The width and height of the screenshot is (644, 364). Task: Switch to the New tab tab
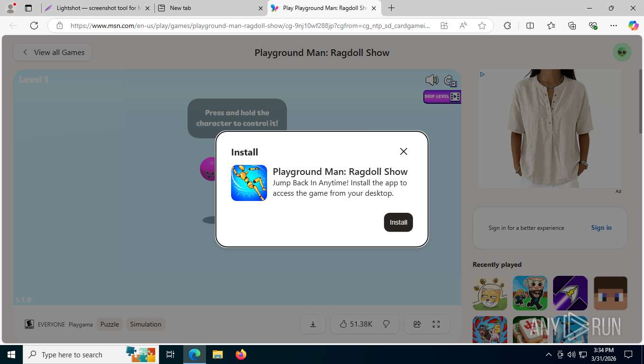(211, 8)
